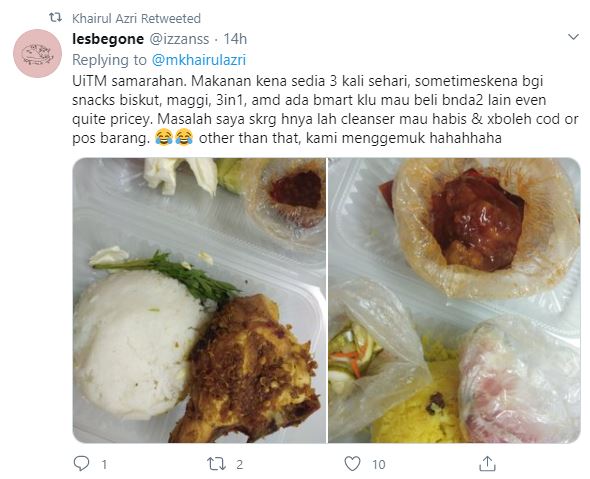Click the Replying to label
This screenshot has height=479, width=590.
click(x=109, y=60)
